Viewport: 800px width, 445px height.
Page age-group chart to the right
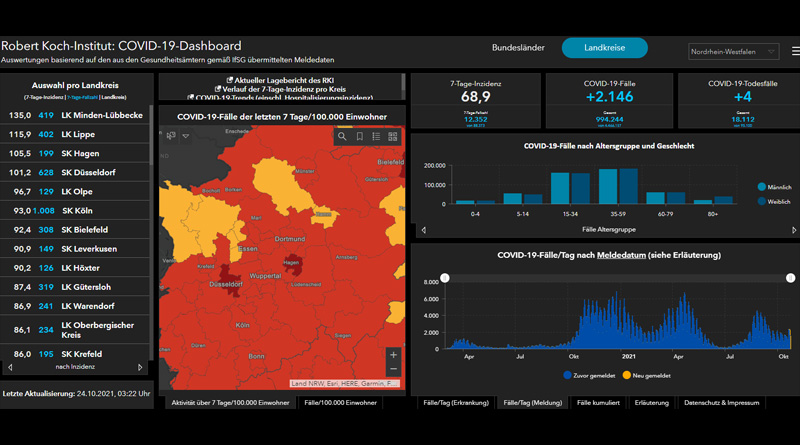point(794,230)
